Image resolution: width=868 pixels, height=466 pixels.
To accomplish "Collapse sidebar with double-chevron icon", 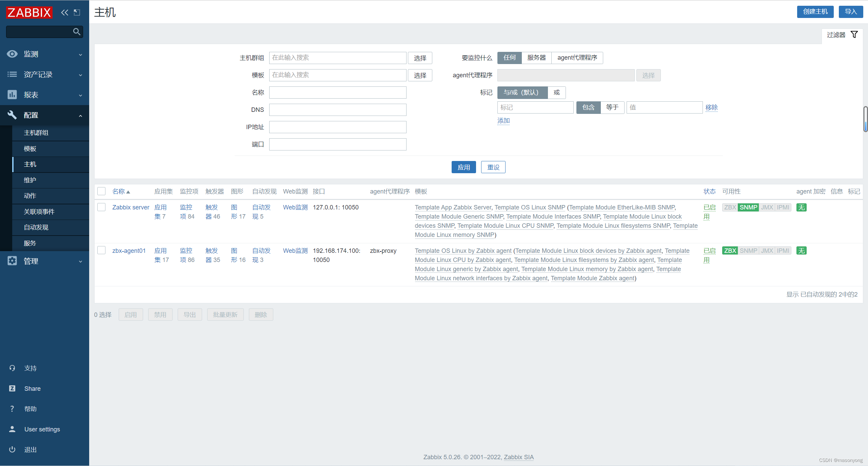I will 64,13.
